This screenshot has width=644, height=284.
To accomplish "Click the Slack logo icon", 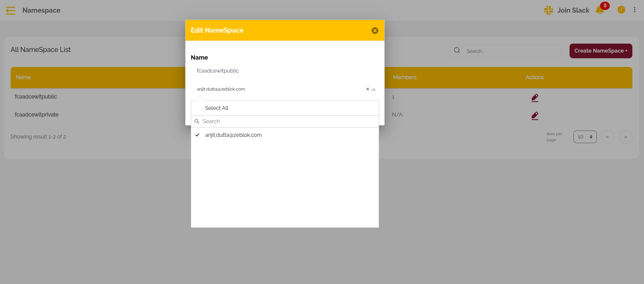I will [548, 10].
